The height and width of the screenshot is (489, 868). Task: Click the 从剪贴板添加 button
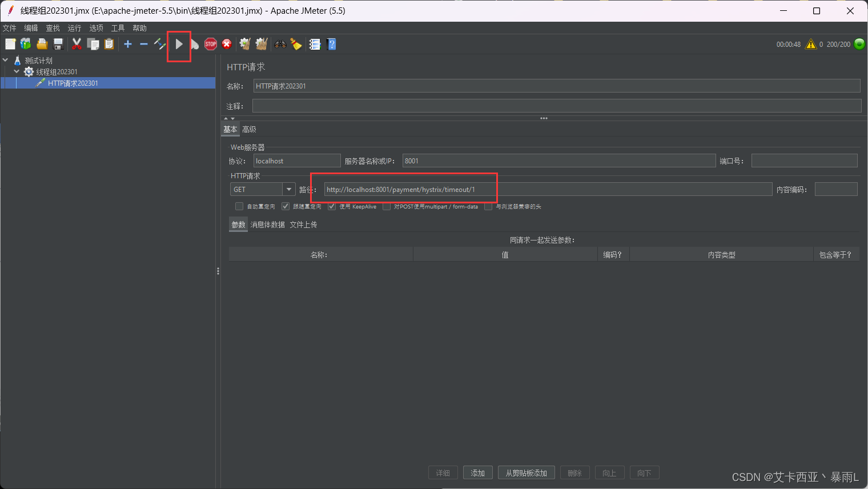tap(527, 473)
